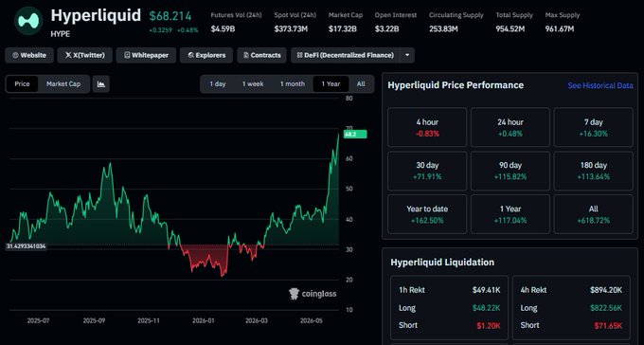
Task: Click the 4h Long $822.56K value
Action: pos(606,308)
